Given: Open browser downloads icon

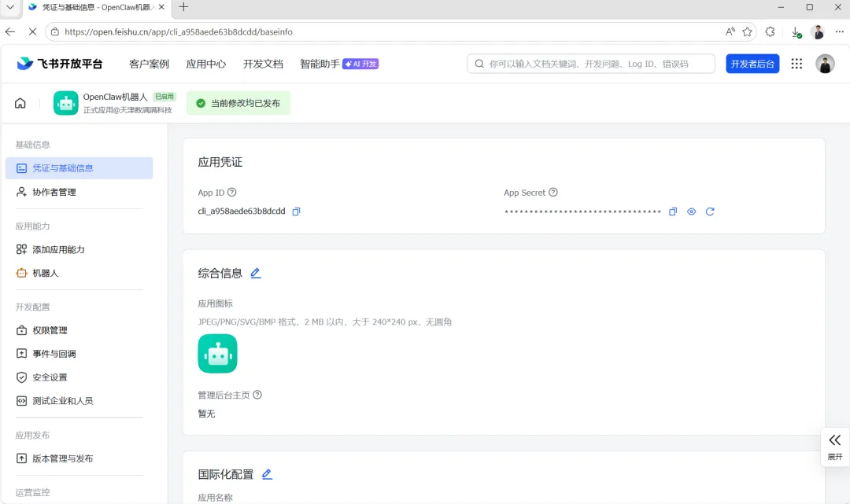Looking at the screenshot, I should pos(796,32).
